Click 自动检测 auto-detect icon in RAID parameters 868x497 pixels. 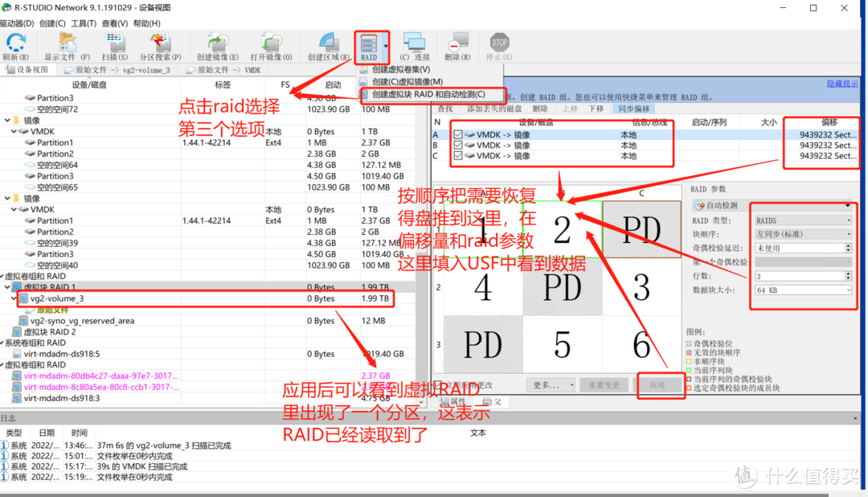pos(700,206)
